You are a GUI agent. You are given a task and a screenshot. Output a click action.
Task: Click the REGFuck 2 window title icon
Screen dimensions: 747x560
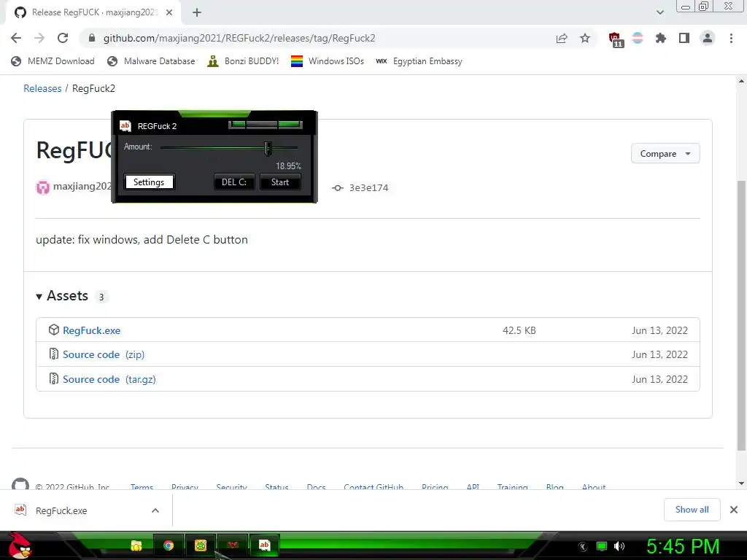[x=125, y=125]
